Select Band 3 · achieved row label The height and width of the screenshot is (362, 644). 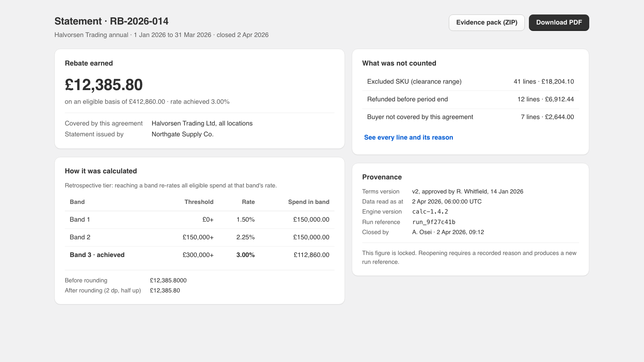click(97, 255)
